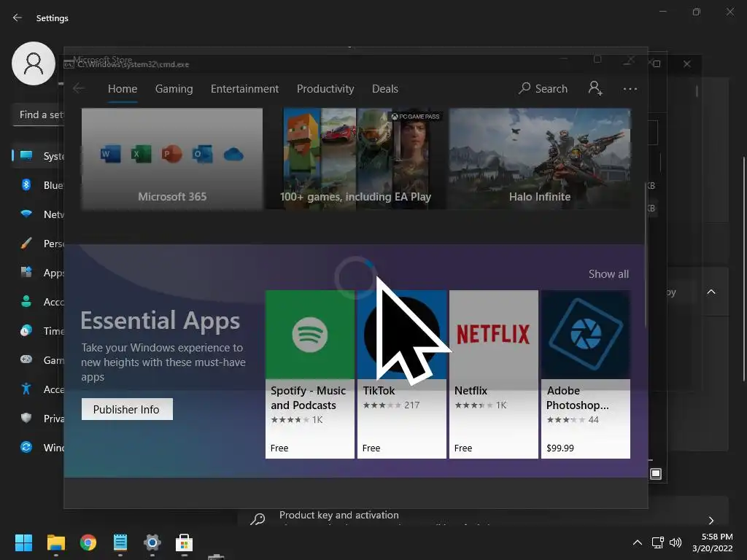Switch to the Gaming tab
747x560 pixels.
point(174,88)
